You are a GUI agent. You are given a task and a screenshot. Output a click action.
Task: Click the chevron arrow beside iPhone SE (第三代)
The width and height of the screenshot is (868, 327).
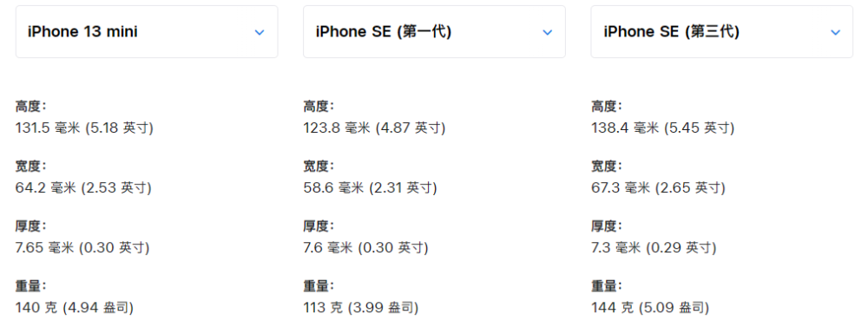(x=835, y=33)
